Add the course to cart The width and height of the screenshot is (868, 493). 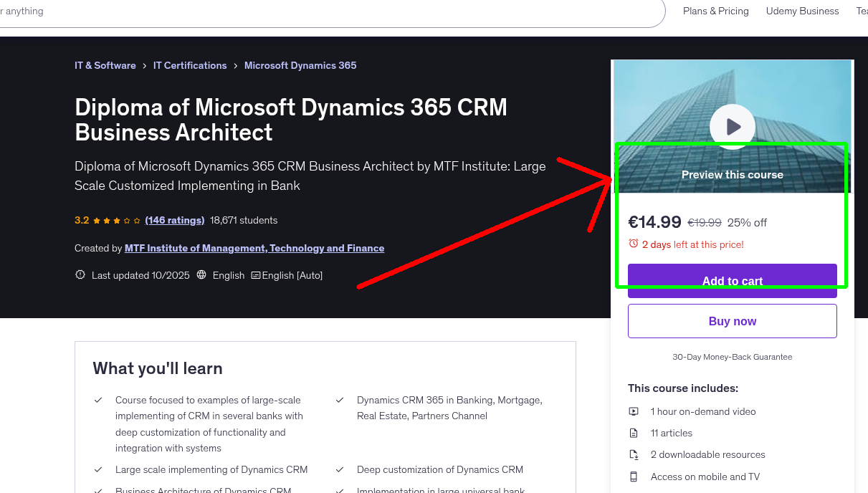(x=732, y=281)
